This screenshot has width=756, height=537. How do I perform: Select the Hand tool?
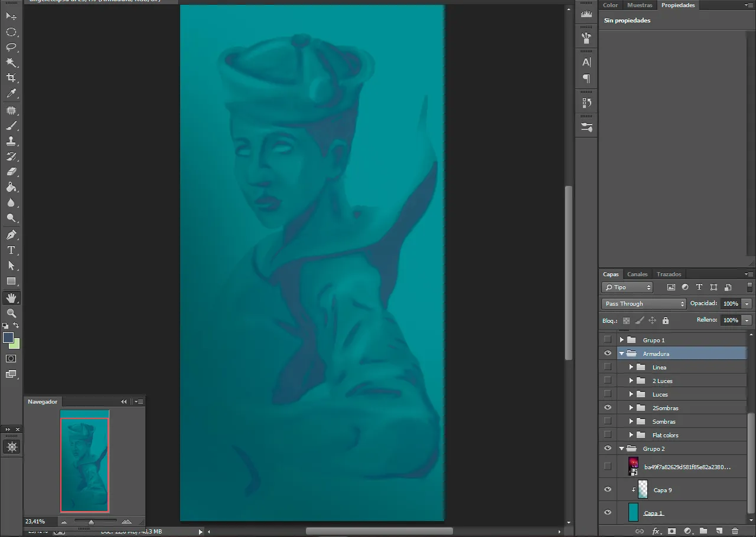11,298
